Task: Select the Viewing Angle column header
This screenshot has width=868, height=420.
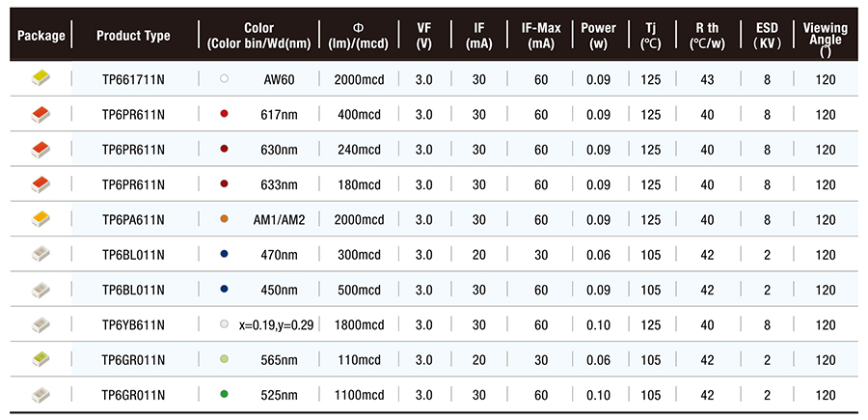Action: (826, 36)
